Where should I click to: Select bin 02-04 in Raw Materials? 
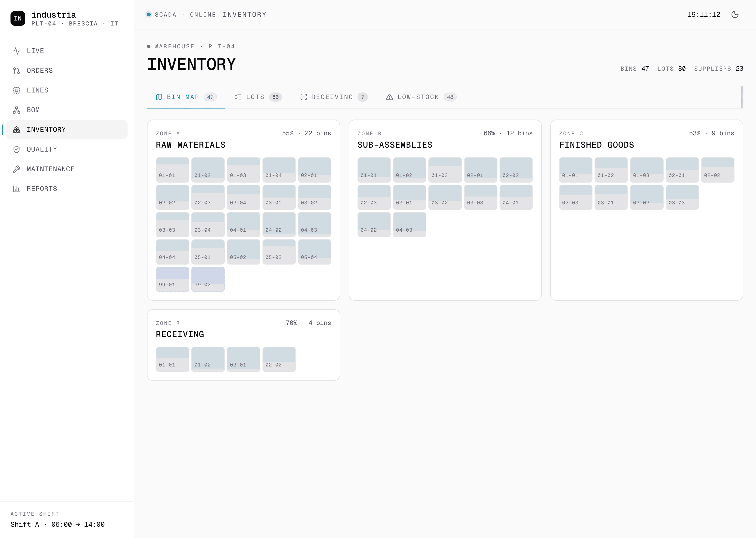click(x=243, y=198)
